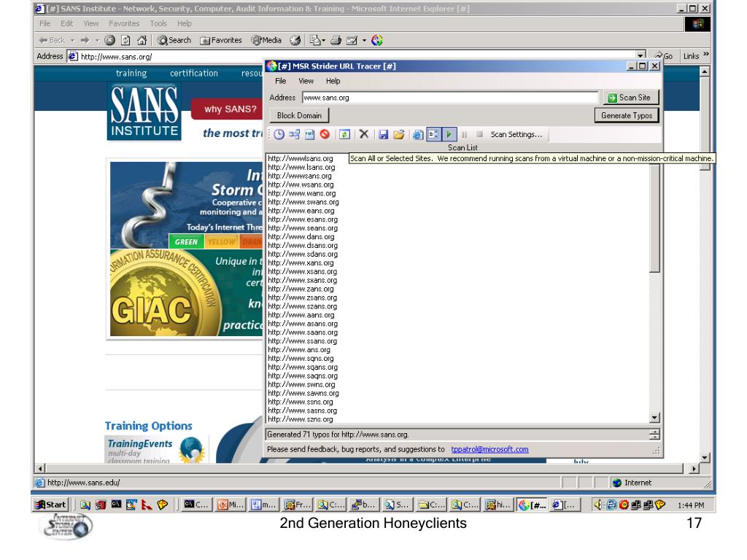Click the pause icon in Strider toolbar

pyautogui.click(x=465, y=135)
